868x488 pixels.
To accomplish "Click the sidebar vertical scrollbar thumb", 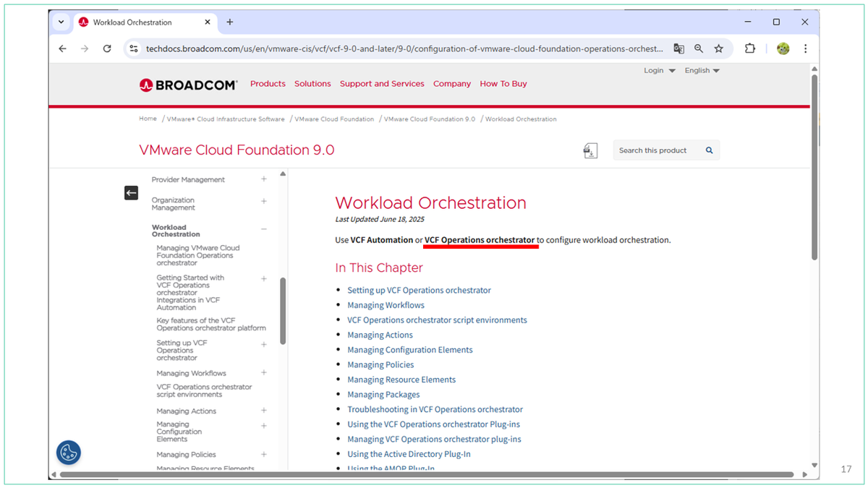I will (x=283, y=311).
